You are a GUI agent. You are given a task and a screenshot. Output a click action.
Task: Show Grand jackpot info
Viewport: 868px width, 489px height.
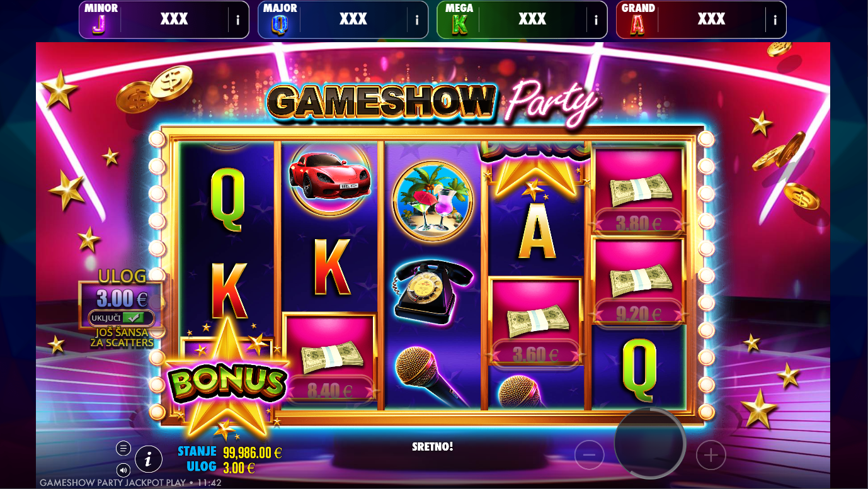(775, 20)
